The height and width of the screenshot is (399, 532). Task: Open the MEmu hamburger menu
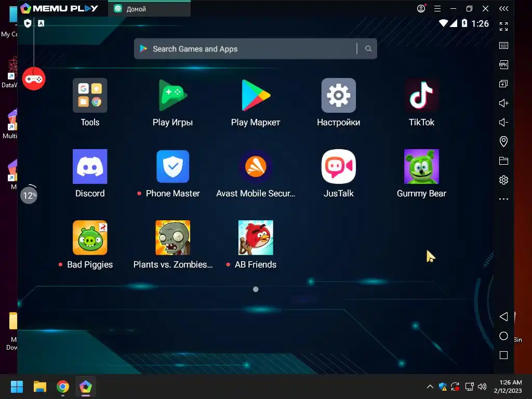(x=437, y=8)
